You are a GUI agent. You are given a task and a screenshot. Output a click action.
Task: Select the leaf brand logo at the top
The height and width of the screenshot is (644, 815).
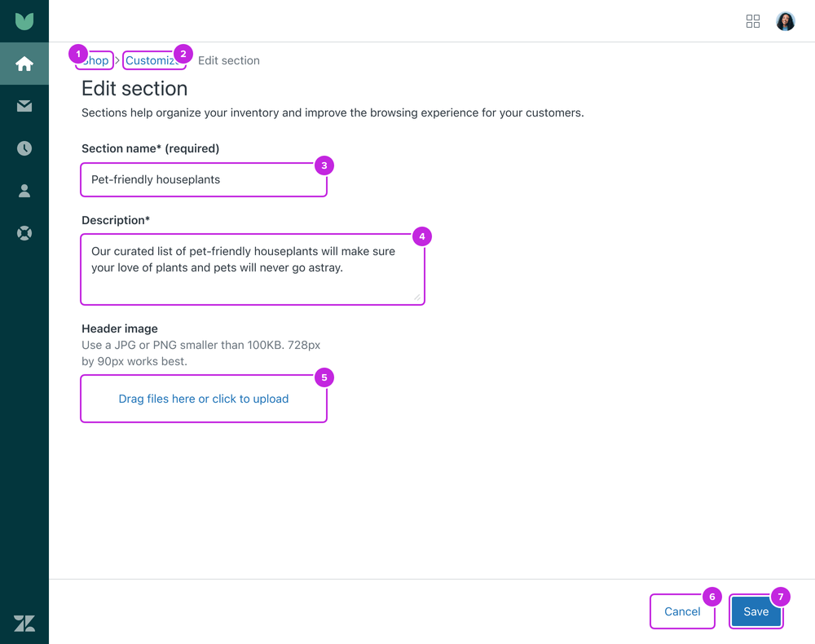click(x=24, y=20)
